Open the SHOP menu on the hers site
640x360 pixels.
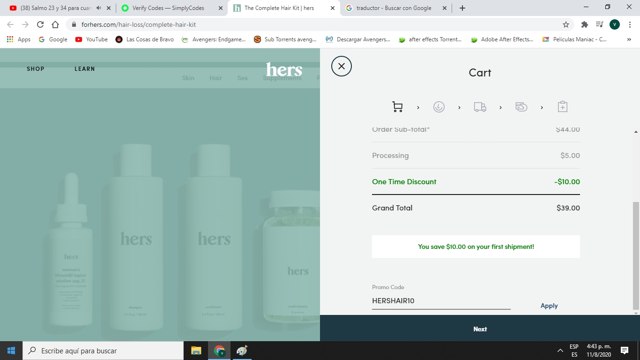coord(36,69)
